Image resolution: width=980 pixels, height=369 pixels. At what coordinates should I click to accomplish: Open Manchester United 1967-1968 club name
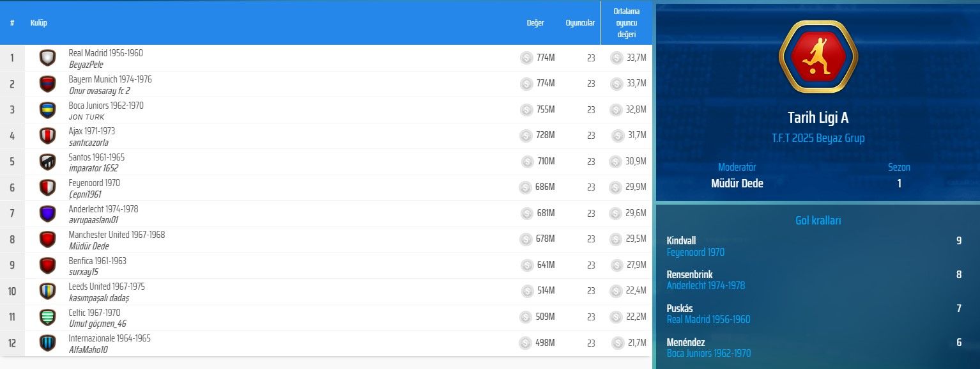pos(116,235)
